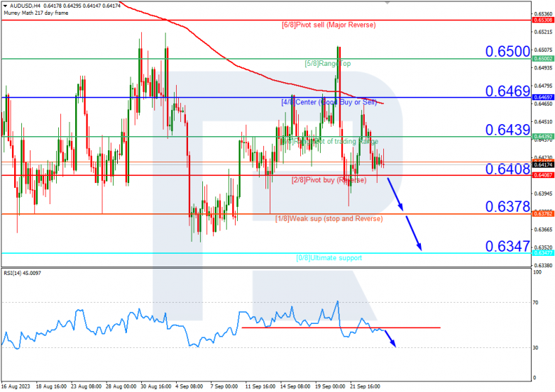This screenshot has width=555, height=392.
Task: Click the 16 Aug 2023 date label
Action: tap(16, 387)
